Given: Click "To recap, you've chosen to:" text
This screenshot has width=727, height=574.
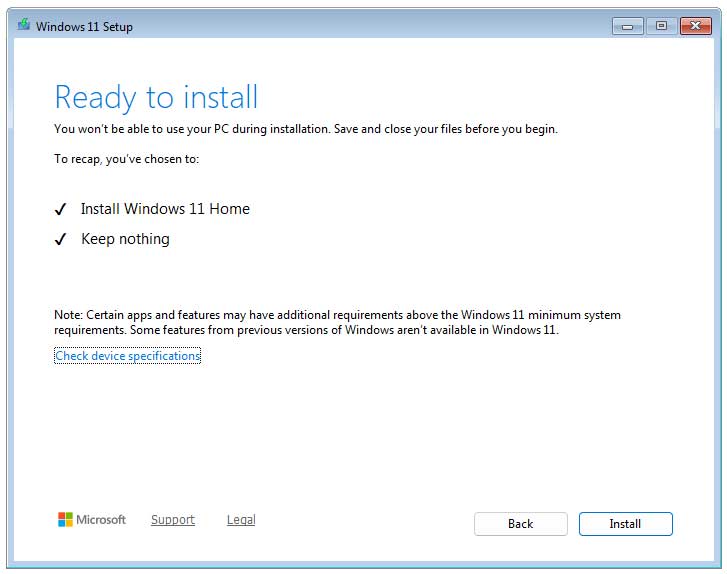Looking at the screenshot, I should point(127,159).
